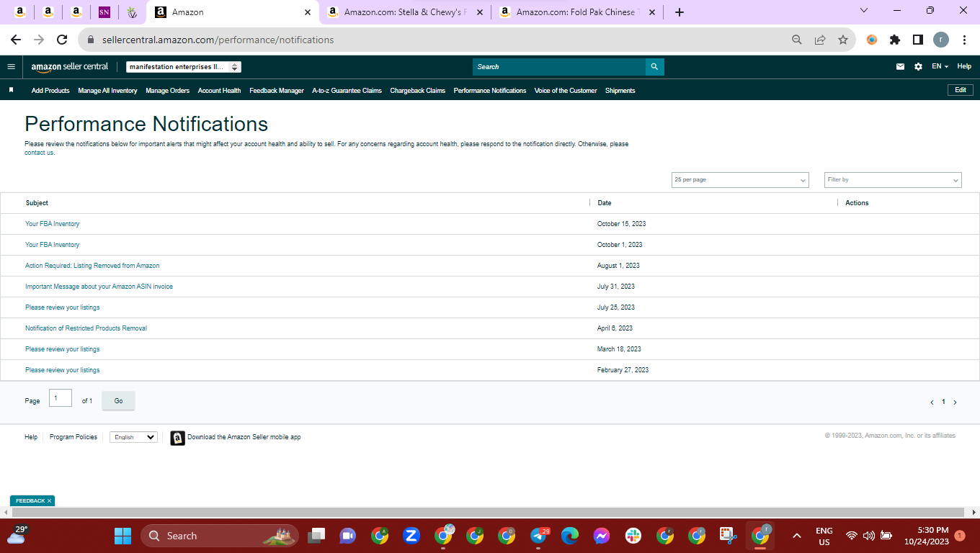Viewport: 980px width, 553px height.
Task: Open Voice of the Customer
Action: [566, 91]
